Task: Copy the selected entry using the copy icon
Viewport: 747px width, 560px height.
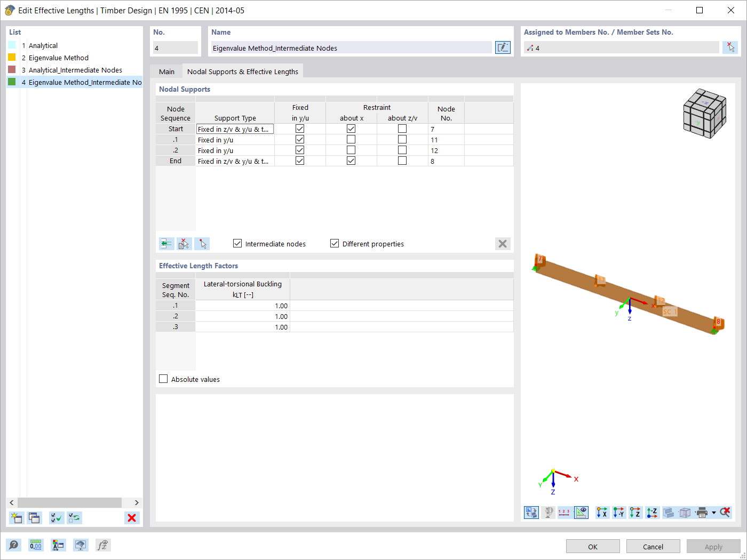Action: pos(34,517)
